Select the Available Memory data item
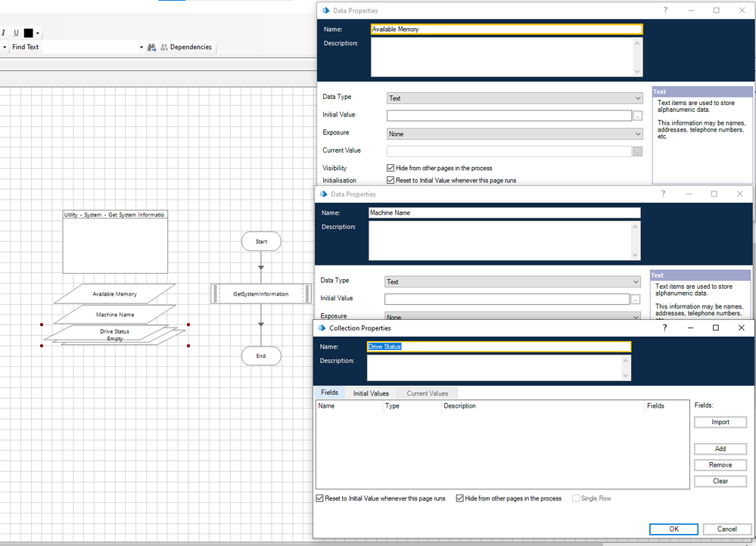The height and width of the screenshot is (546, 756). coord(115,293)
